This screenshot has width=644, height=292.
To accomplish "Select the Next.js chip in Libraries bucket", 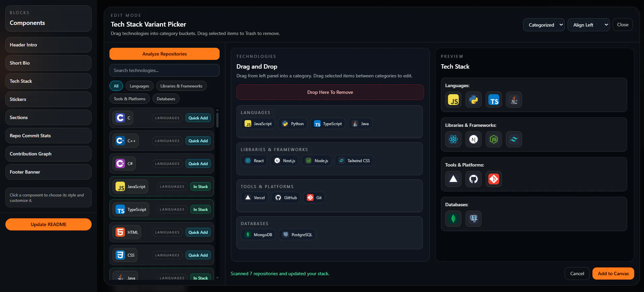I will (x=285, y=161).
